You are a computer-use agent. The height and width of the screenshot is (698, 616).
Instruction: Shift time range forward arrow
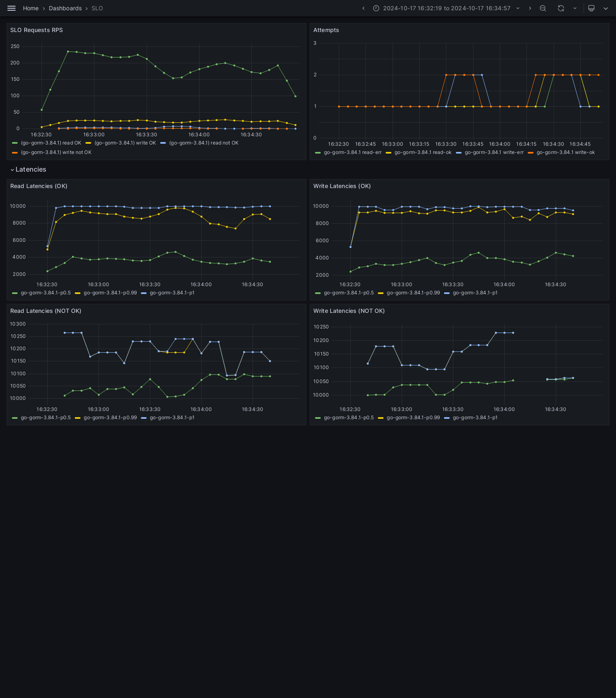[x=530, y=8]
